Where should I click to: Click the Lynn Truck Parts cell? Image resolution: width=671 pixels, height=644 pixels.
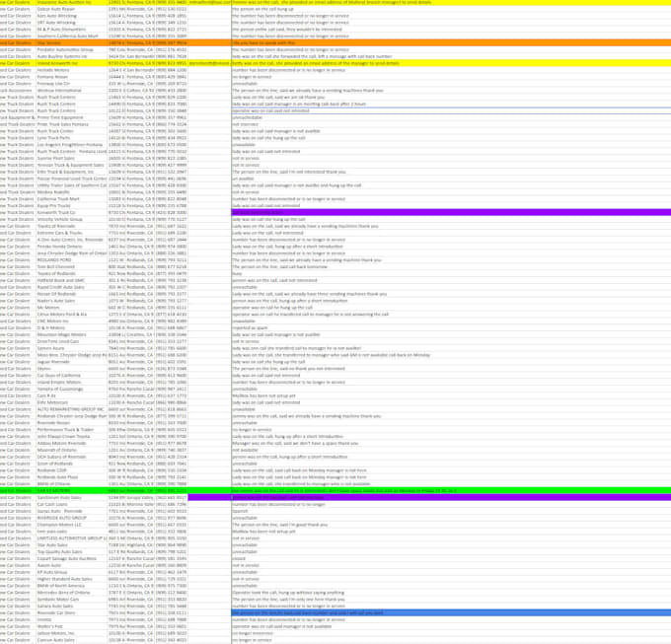(71, 138)
